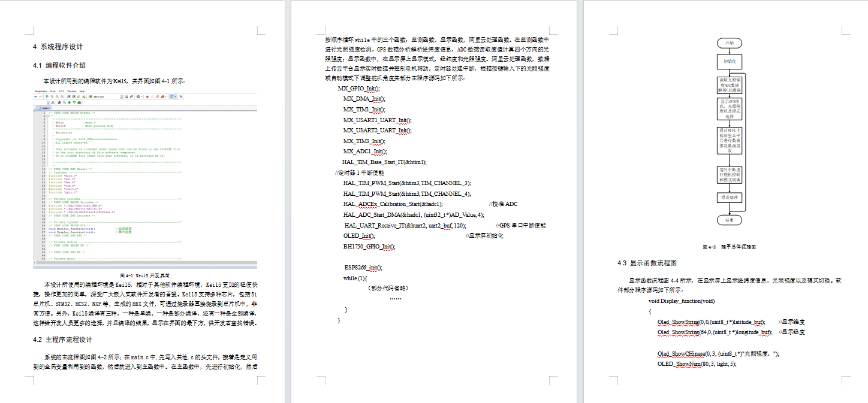Screen dimensions: 868x403
Task: Select the "4.3 显示函数流程图" heading
Action: click(647, 263)
